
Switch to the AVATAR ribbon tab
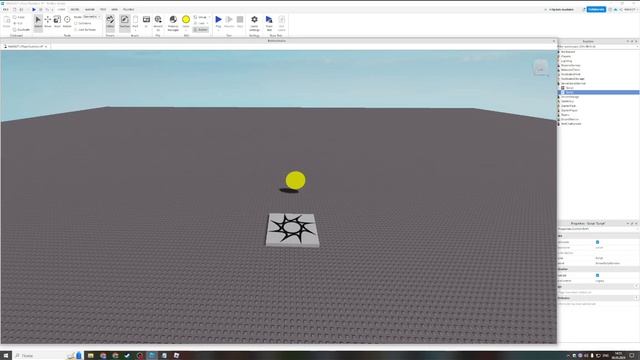click(89, 9)
